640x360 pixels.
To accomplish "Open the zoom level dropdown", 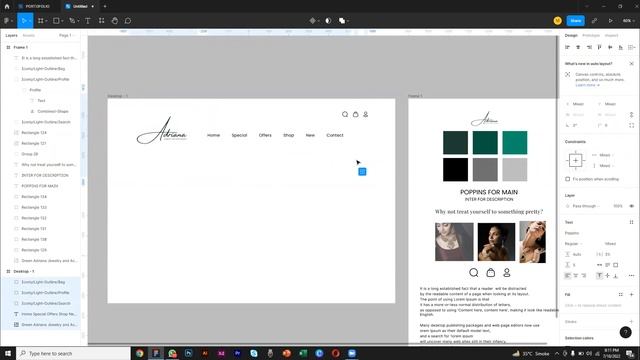I will click(628, 21).
